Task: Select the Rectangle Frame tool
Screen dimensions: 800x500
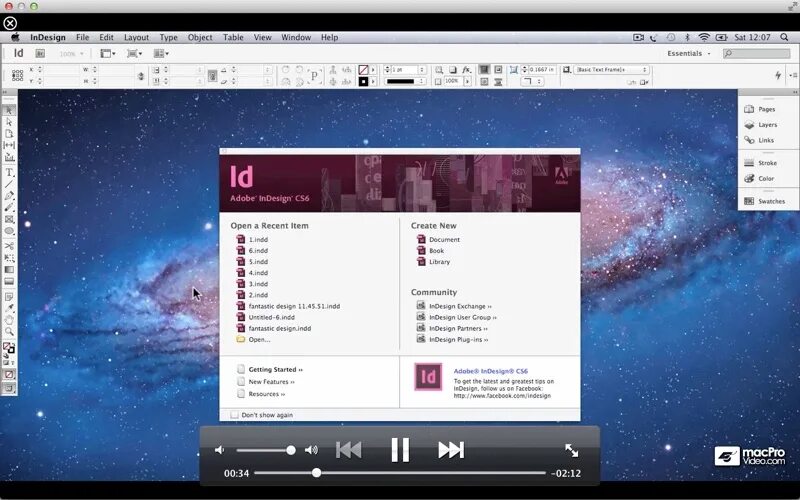Action: pos(9,219)
